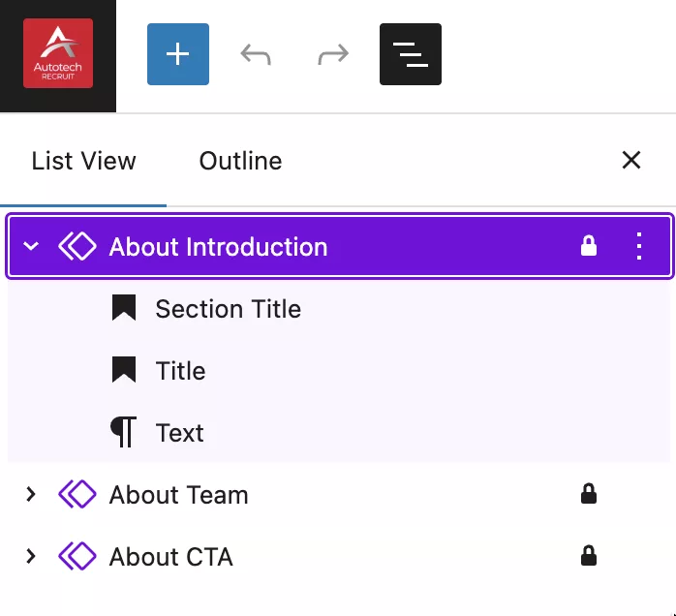Image resolution: width=676 pixels, height=616 pixels.
Task: Select the Section Title block
Action: 228,309
